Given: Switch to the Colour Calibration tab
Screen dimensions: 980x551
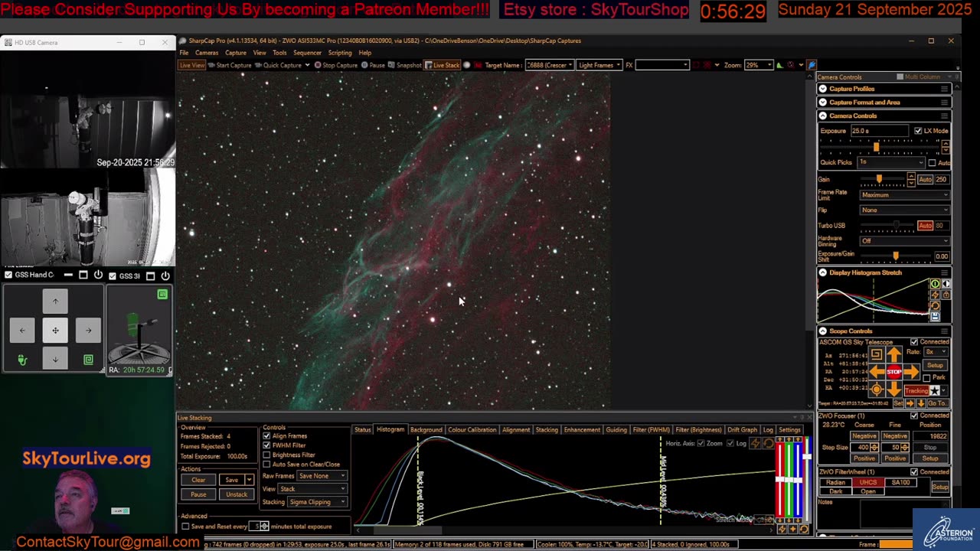Looking at the screenshot, I should pos(472,430).
